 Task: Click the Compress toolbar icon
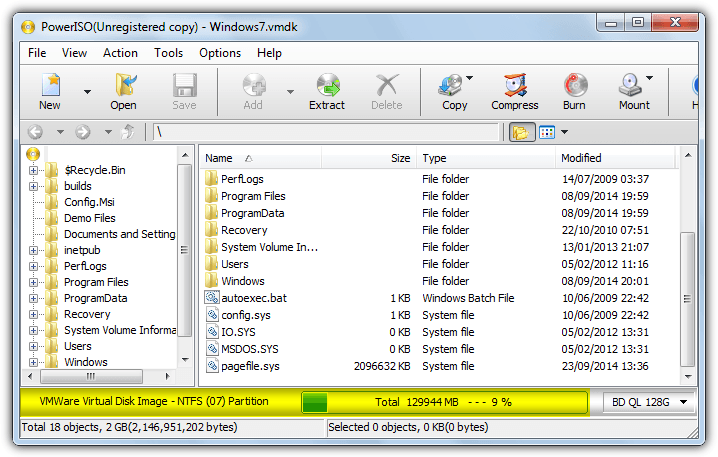(x=516, y=85)
